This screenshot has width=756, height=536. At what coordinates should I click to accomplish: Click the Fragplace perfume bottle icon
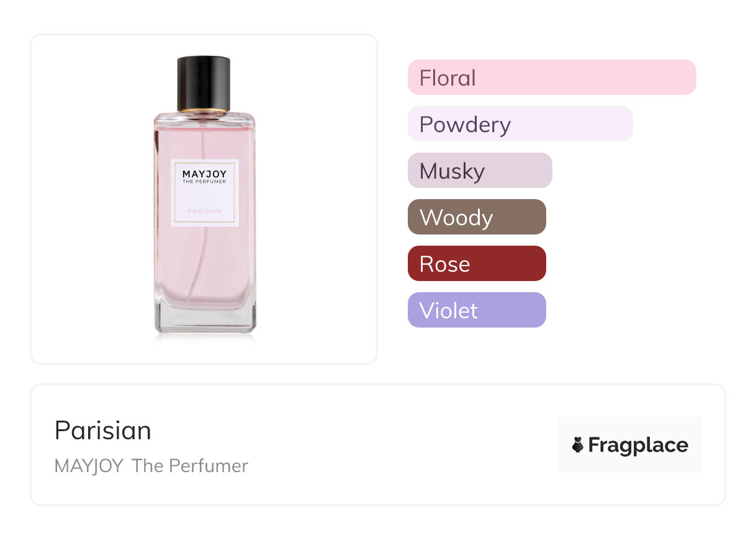(x=578, y=445)
